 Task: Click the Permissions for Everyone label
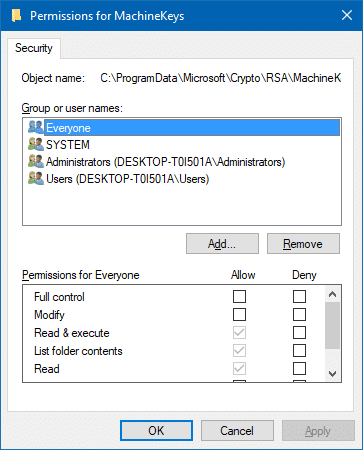click(x=81, y=275)
